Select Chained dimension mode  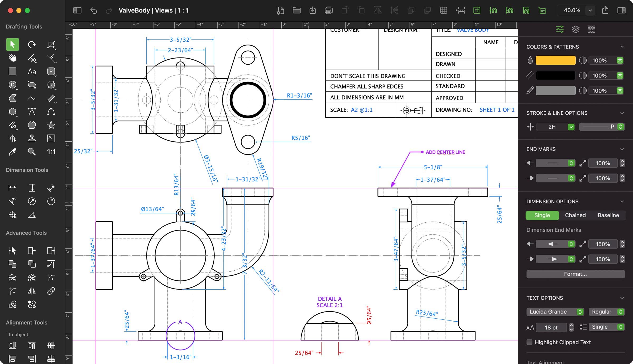click(x=575, y=215)
